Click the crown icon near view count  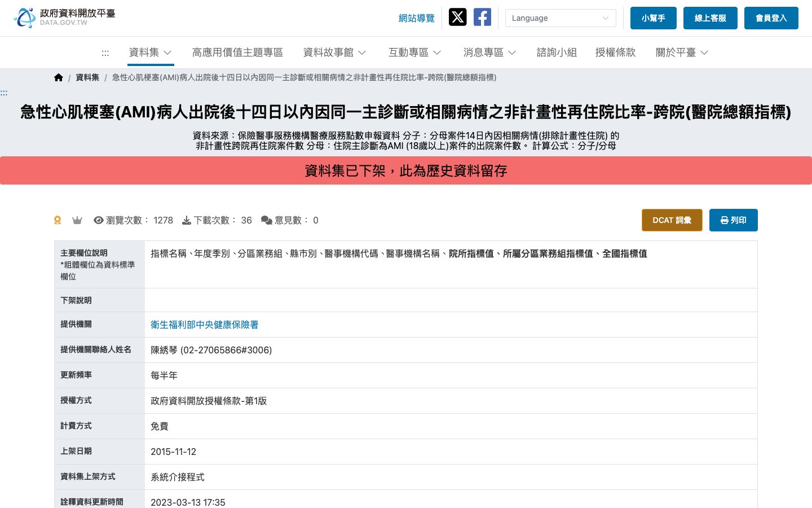tap(77, 220)
